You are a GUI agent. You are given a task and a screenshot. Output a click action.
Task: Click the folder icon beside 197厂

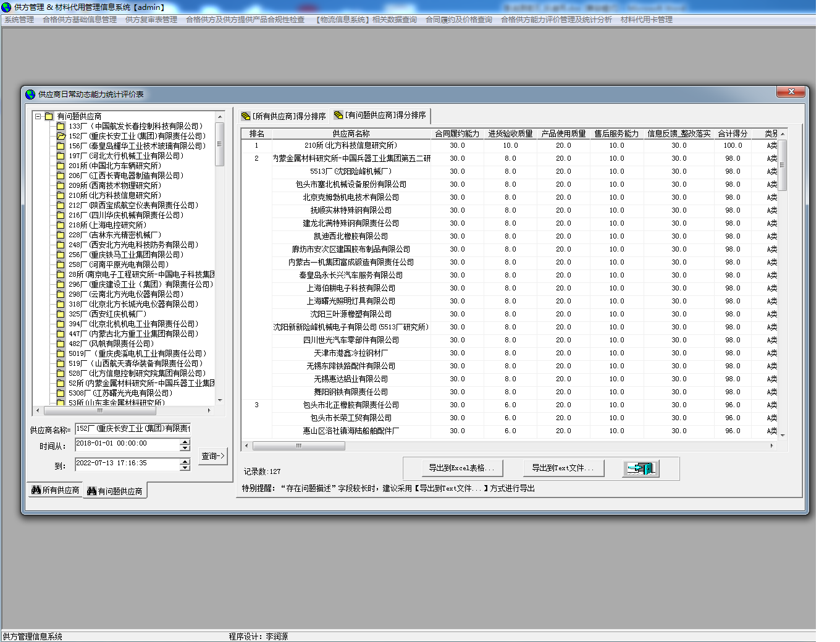[61, 156]
